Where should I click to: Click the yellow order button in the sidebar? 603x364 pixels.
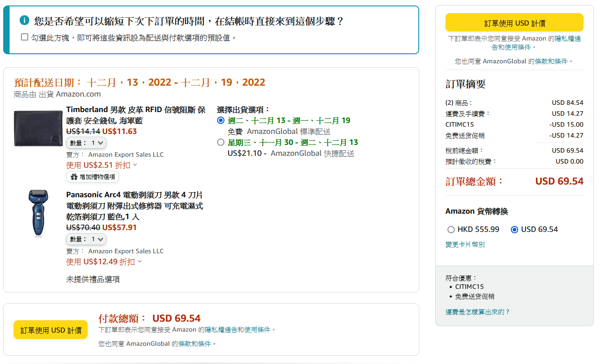coord(515,23)
